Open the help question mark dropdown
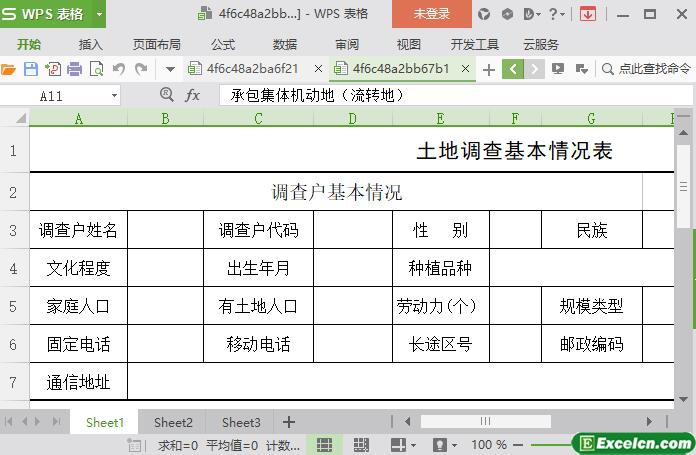Screen dimensions: 696x455 coord(556,14)
